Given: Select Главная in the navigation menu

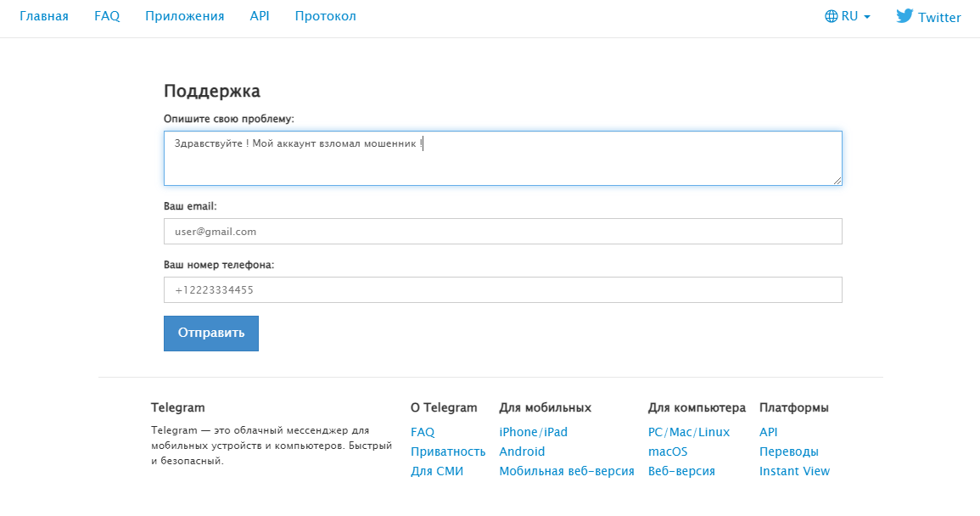Looking at the screenshot, I should pyautogui.click(x=42, y=15).
